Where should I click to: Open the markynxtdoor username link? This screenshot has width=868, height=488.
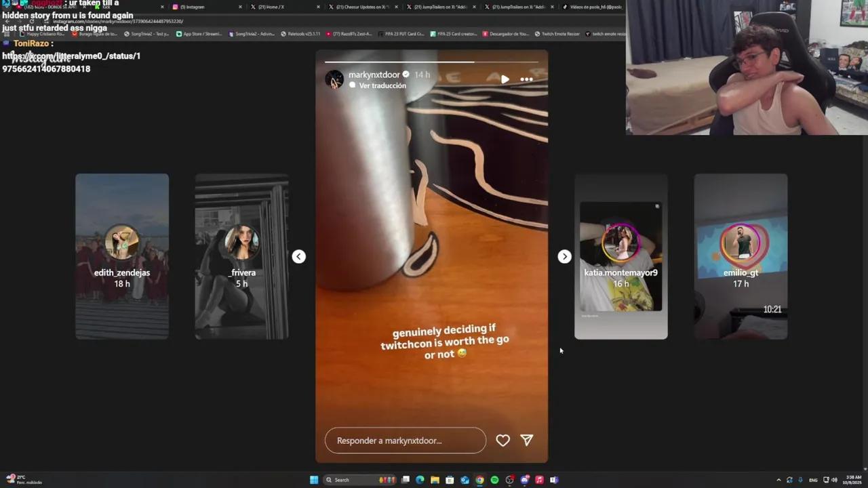click(374, 75)
